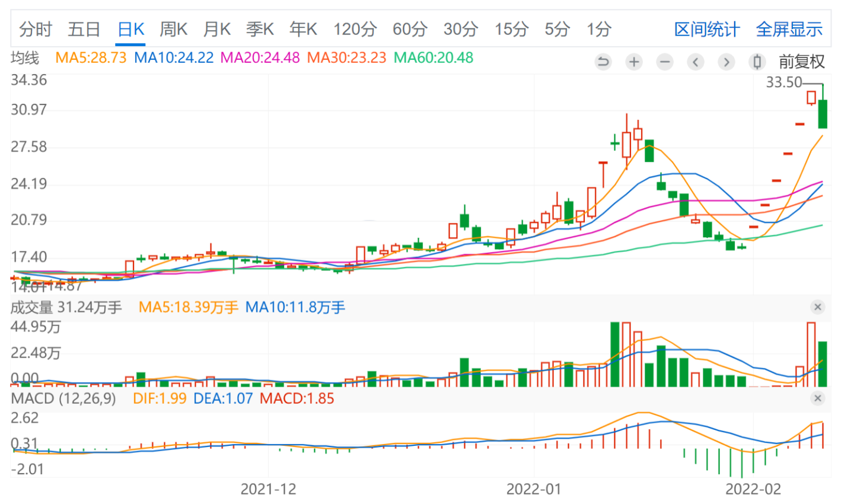Click the 34.36 price axis label
The width and height of the screenshot is (854, 504).
29,80
